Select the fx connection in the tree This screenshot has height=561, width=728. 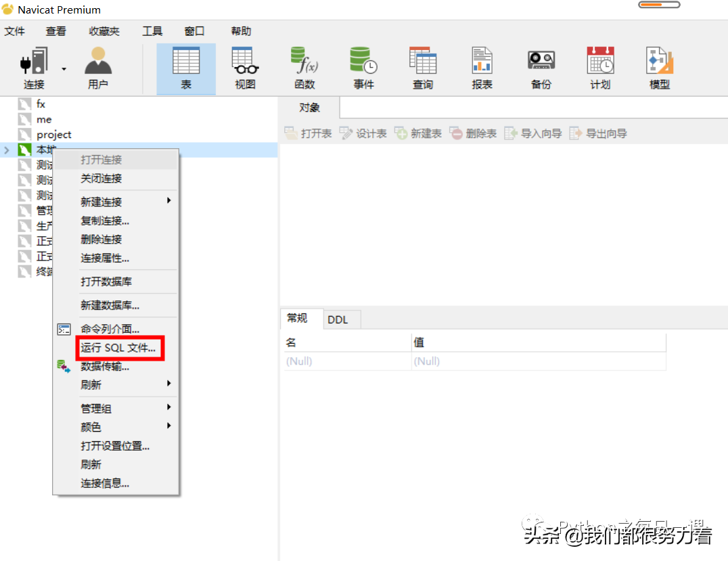[x=41, y=104]
